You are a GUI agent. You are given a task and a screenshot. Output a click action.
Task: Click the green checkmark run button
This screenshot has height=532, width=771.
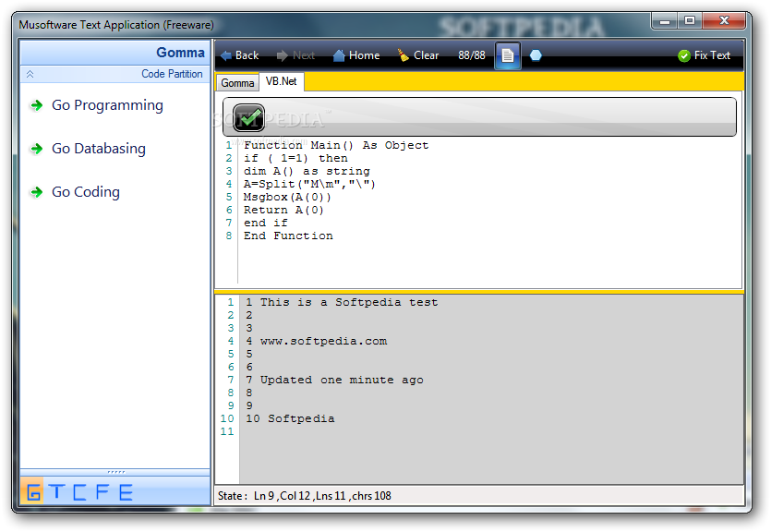248,117
